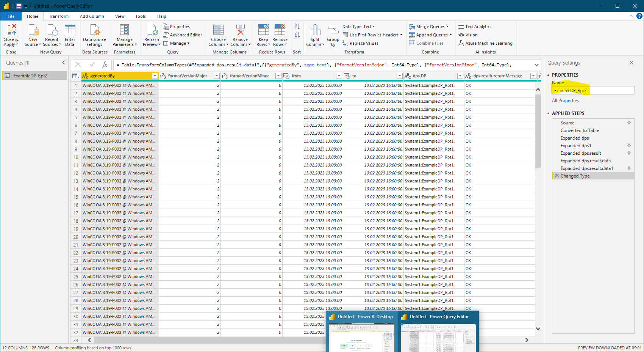Click Split Column icon
Screen dimensions: 644x352
coord(315,30)
